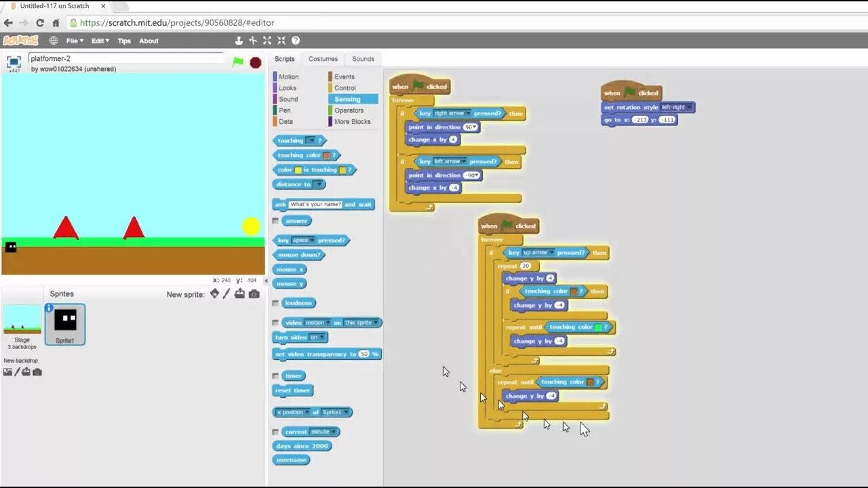
Task: Upload backdrop from file
Action: coord(26,371)
